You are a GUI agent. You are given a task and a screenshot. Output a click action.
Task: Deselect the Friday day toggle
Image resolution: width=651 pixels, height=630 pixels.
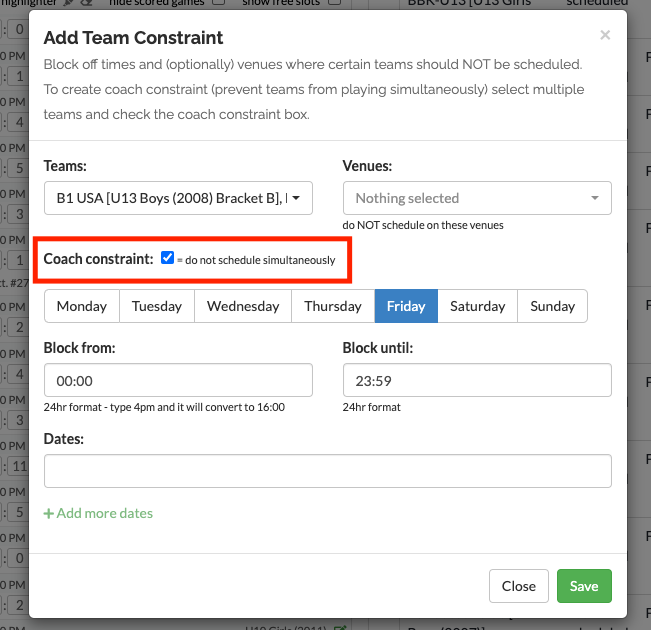coord(406,306)
